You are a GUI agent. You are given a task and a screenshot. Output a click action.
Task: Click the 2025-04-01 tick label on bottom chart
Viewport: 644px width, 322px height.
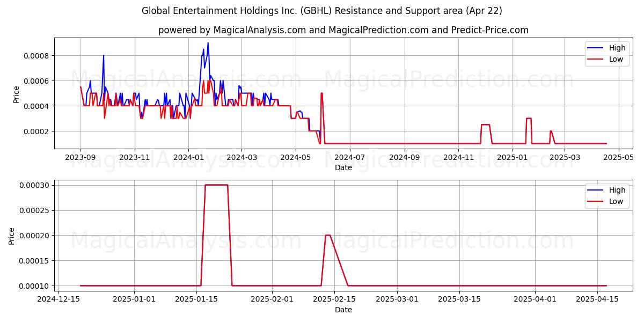(x=535, y=299)
